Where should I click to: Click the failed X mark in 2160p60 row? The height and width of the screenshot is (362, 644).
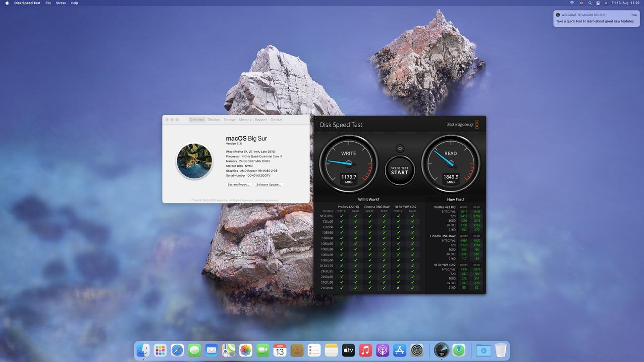point(398,288)
